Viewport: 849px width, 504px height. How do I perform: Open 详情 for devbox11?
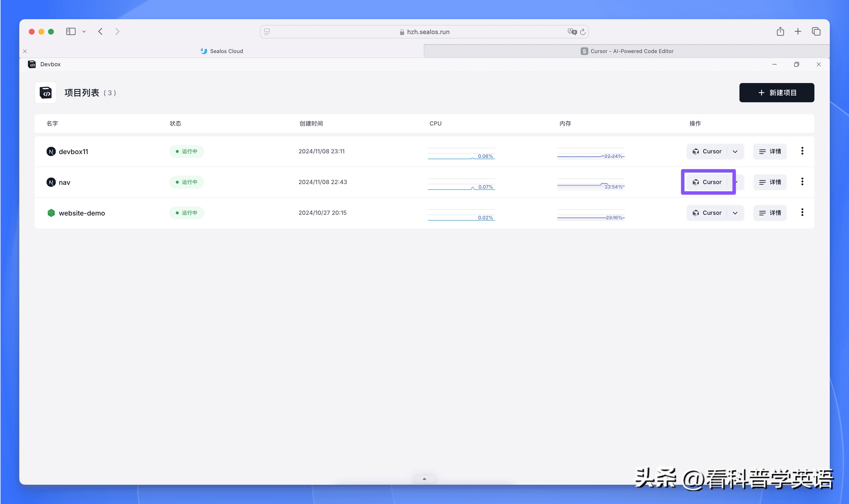[770, 151]
